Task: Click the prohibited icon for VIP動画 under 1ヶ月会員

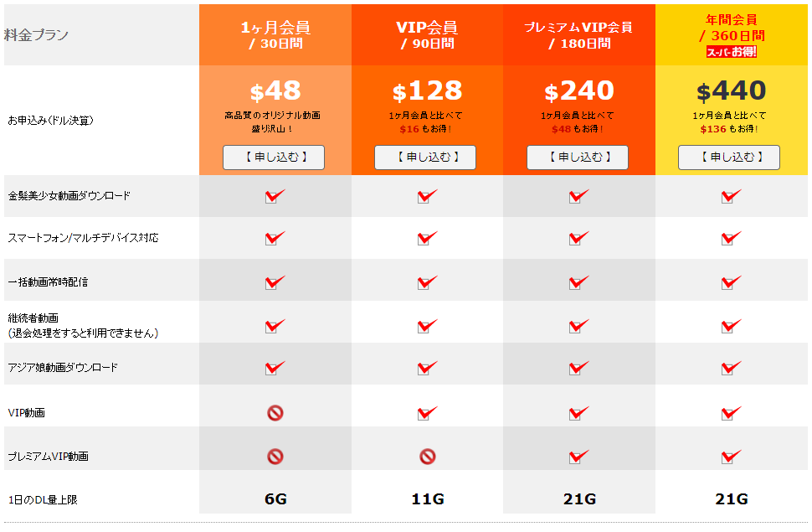Action: coord(275,412)
